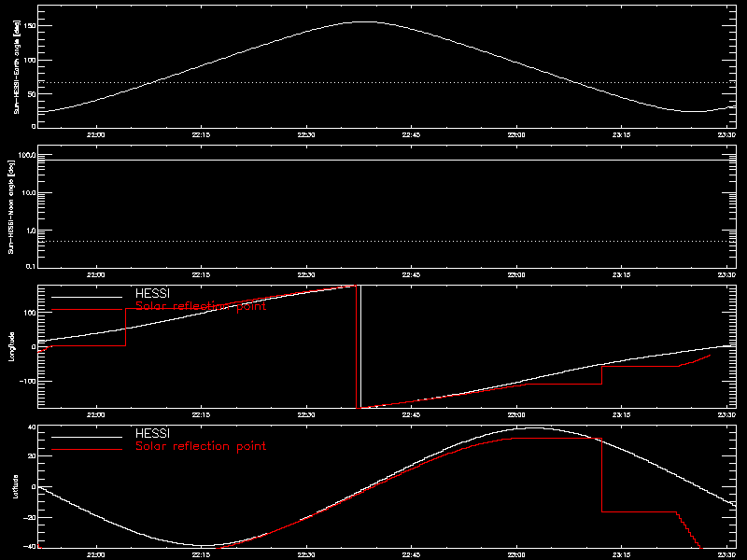Click the 40 tick on Latitude axis
This screenshot has height=560, width=747.
click(32, 427)
